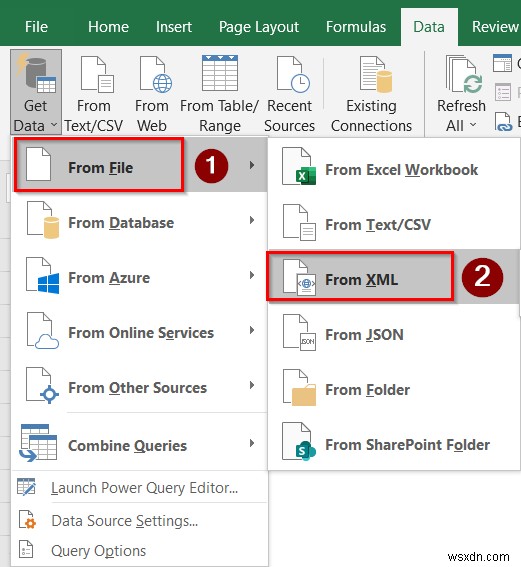Click the Query Options document icon
This screenshot has width=521, height=567.
tap(26, 550)
